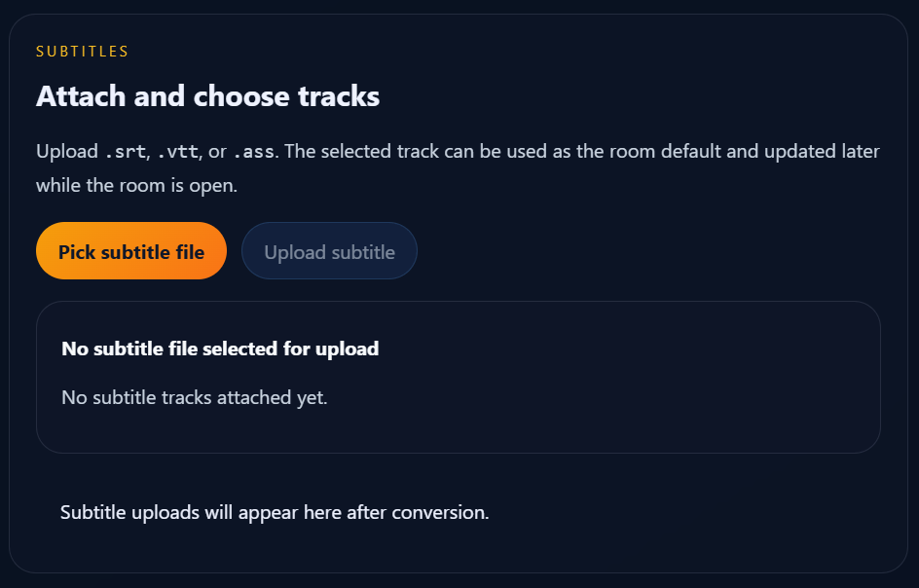Click the word "Upload" starting the description
Screen dimensions: 919x588
(x=66, y=153)
